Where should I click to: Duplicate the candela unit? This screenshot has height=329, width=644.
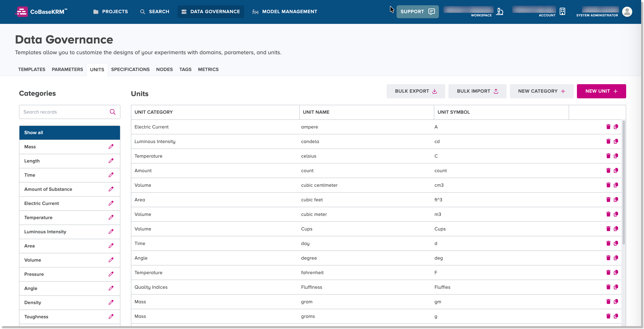coord(616,141)
